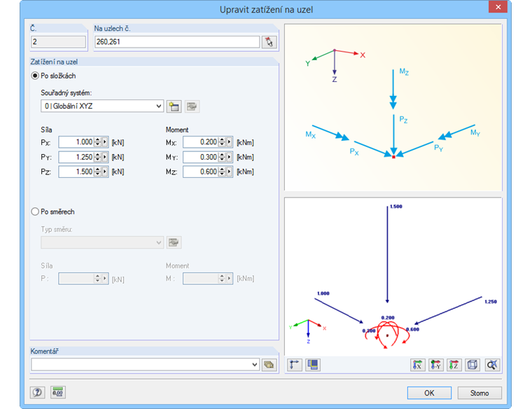
Task: Open the comment library icon
Action: click(x=269, y=365)
